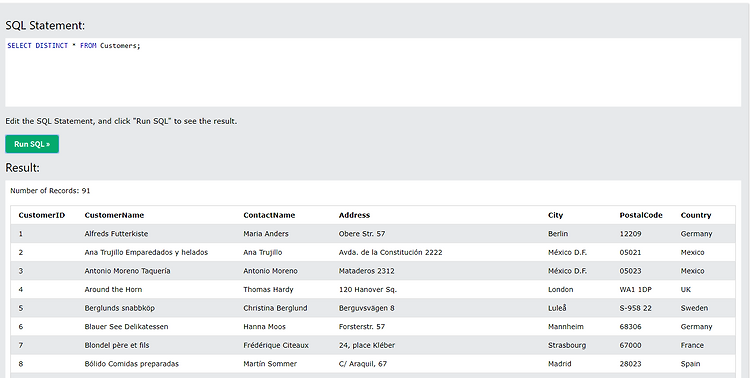Click the Run SQL button

[32, 144]
